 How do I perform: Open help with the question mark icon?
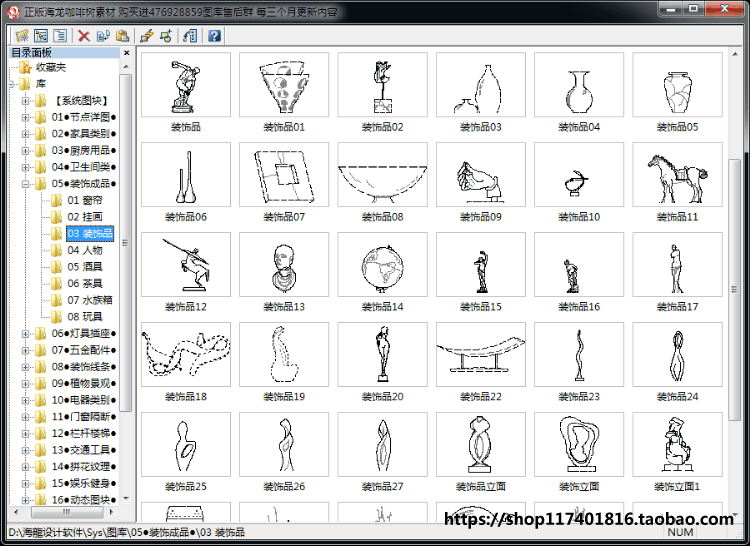[214, 36]
